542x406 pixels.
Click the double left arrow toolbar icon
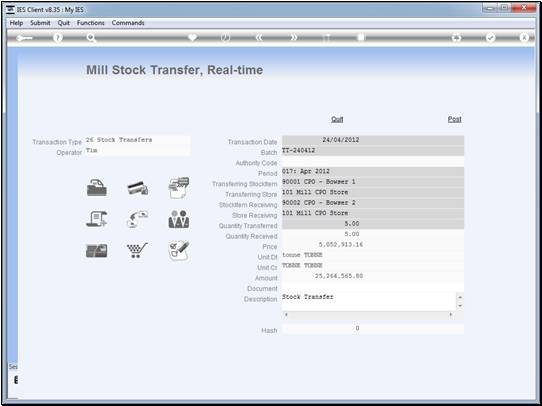point(259,38)
